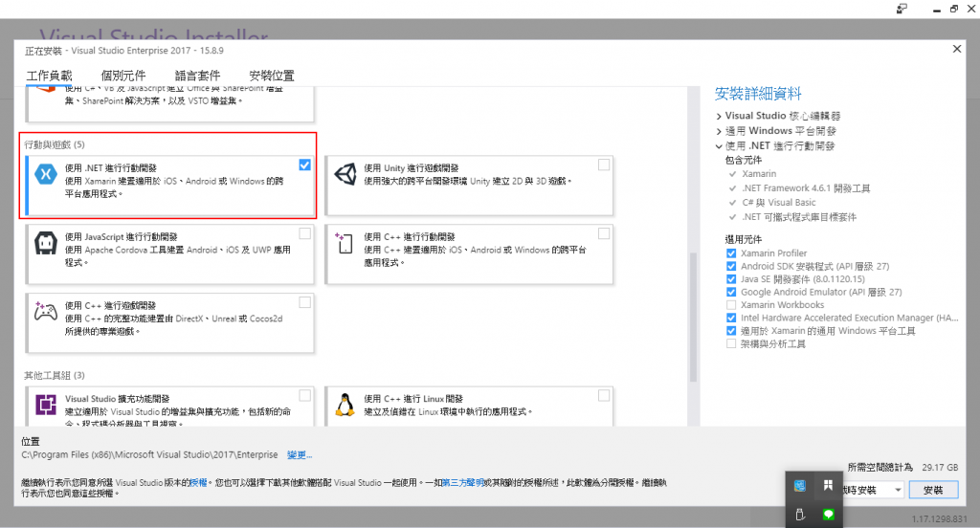Click the 包含元件 label
Screen dimensions: 980x528
[x=743, y=160]
